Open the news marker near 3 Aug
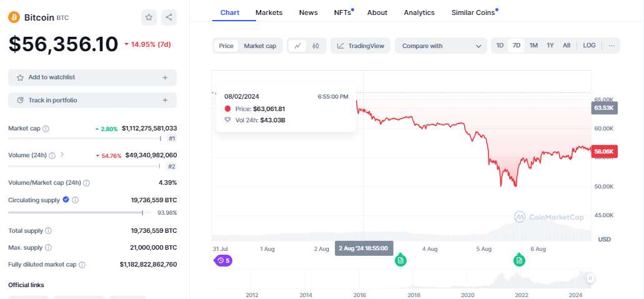This screenshot has height=299, width=644. click(400, 260)
